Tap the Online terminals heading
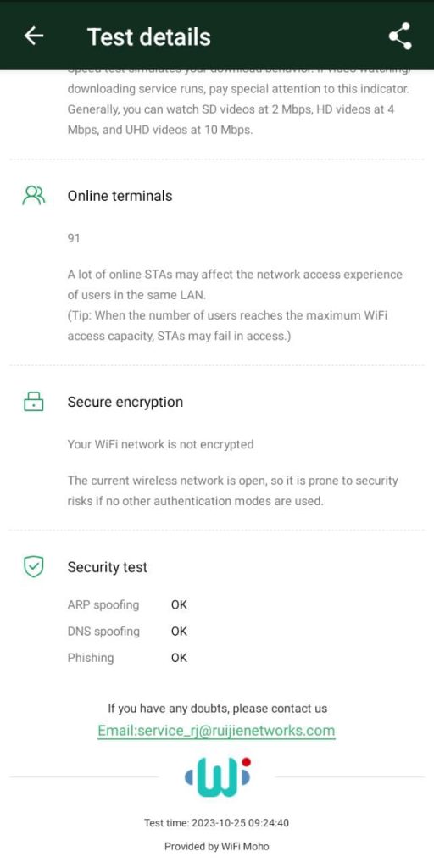Screen dimensions: 434x868 [x=120, y=196]
